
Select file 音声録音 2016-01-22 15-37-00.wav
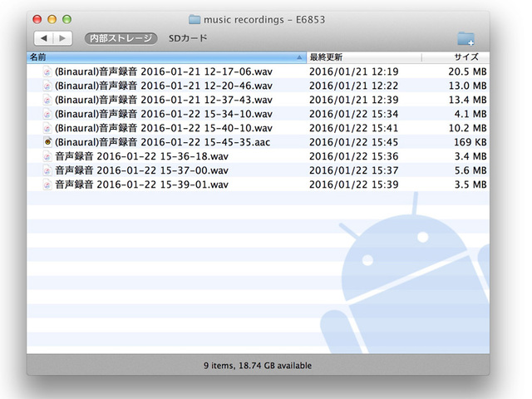141,170
